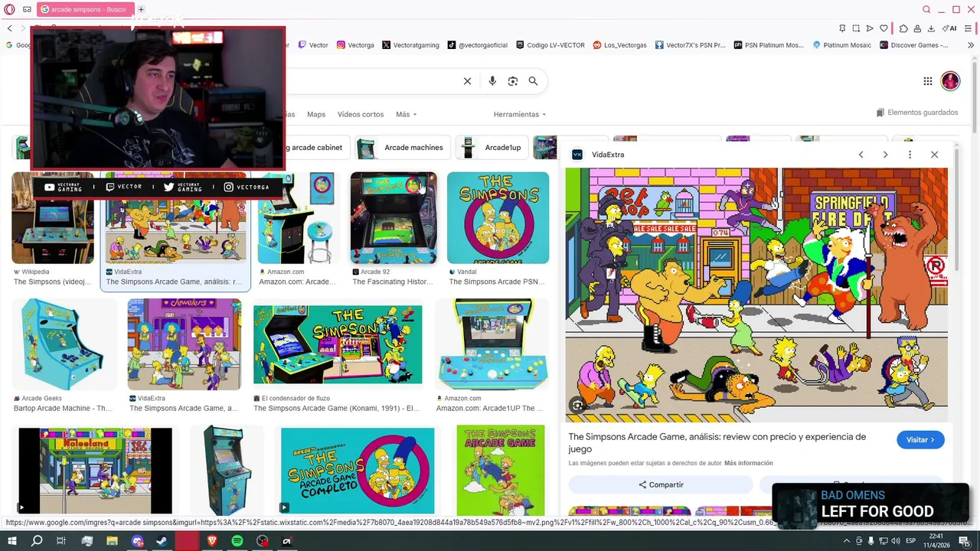
Task: Open the Google account avatar menu
Action: tap(950, 81)
